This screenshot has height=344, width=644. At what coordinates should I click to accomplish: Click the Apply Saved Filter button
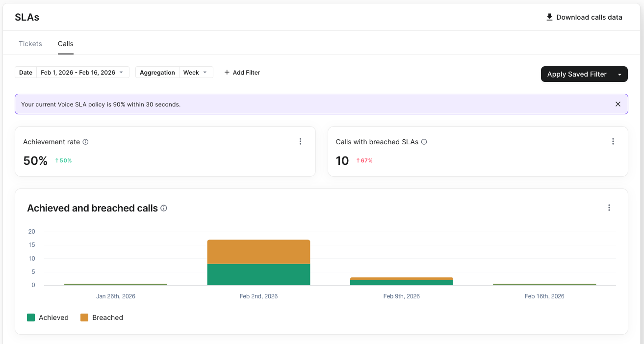[578, 74]
